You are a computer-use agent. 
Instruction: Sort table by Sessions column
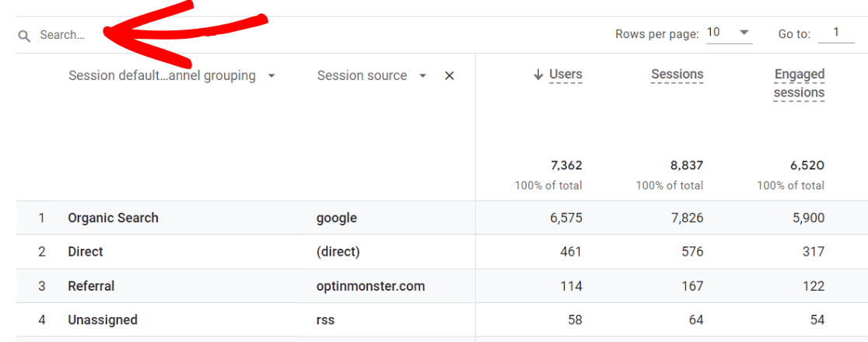pos(677,75)
